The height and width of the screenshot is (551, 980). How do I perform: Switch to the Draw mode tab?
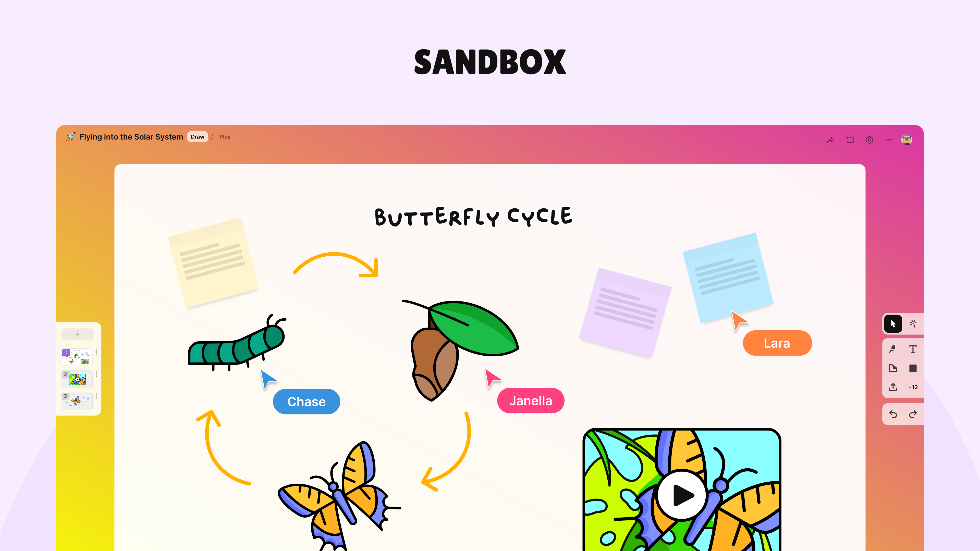(197, 136)
